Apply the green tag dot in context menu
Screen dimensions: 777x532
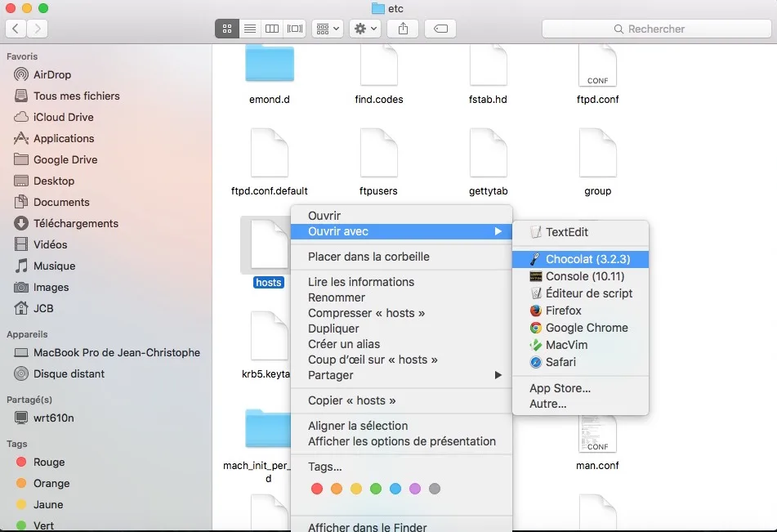coord(376,489)
